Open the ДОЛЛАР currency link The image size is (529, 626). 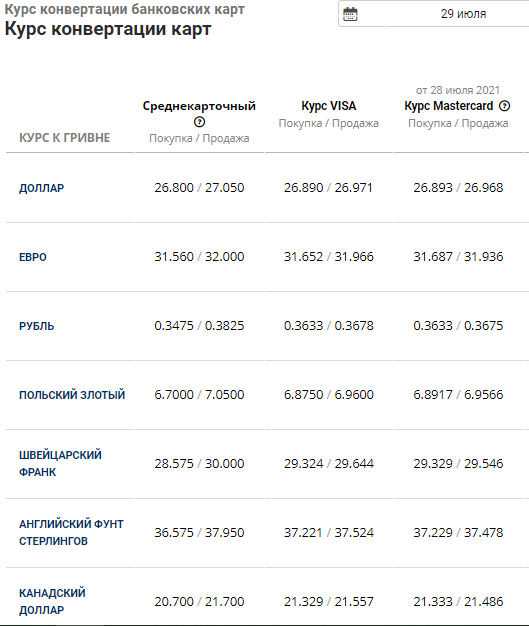tap(42, 188)
